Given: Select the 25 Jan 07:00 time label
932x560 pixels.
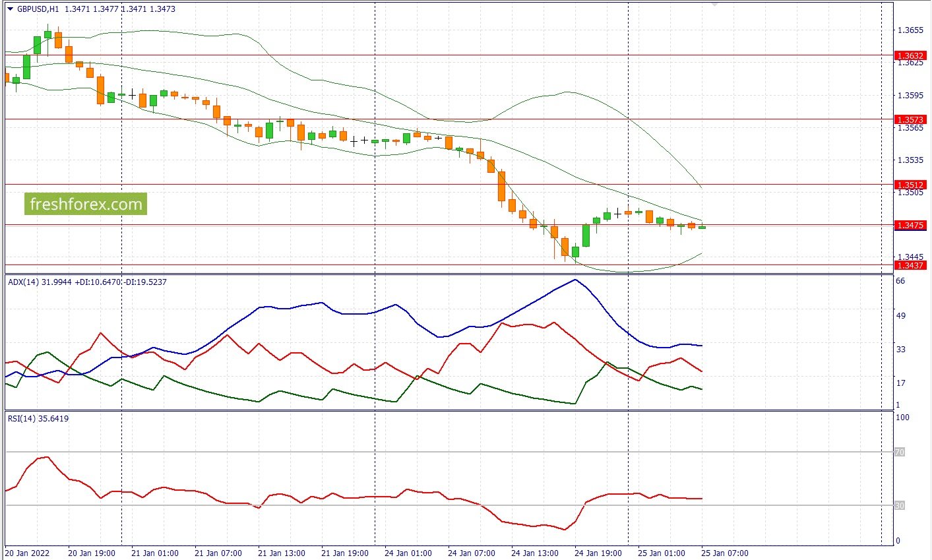Looking at the screenshot, I should [x=725, y=553].
